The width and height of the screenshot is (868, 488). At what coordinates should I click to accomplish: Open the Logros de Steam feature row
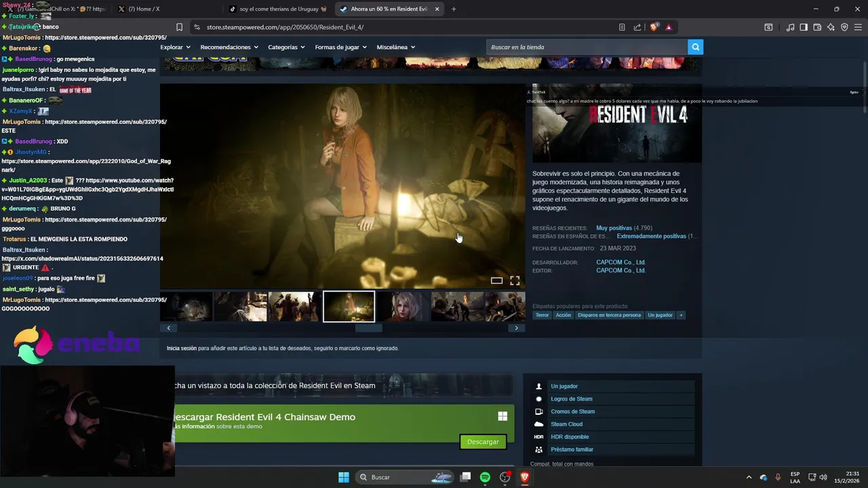tap(613, 399)
